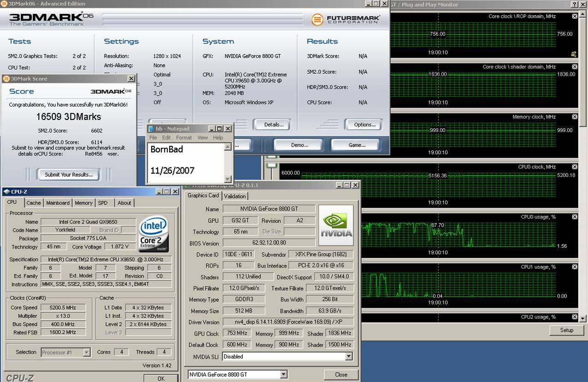Viewport: 588px width, 382px height.
Task: Click the Subvendor field XFX Pine Group
Action: pyautogui.click(x=321, y=255)
